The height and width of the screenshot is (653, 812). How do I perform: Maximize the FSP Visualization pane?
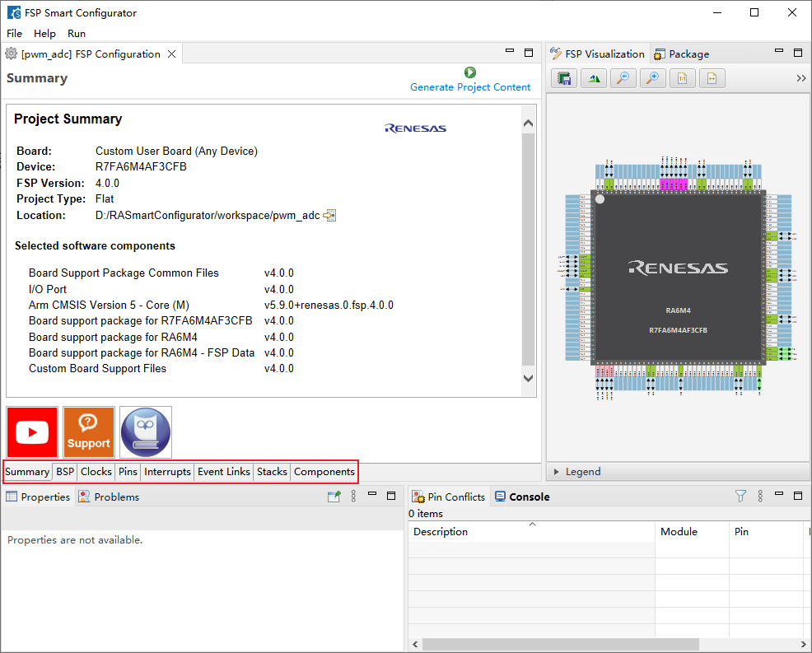pyautogui.click(x=798, y=53)
